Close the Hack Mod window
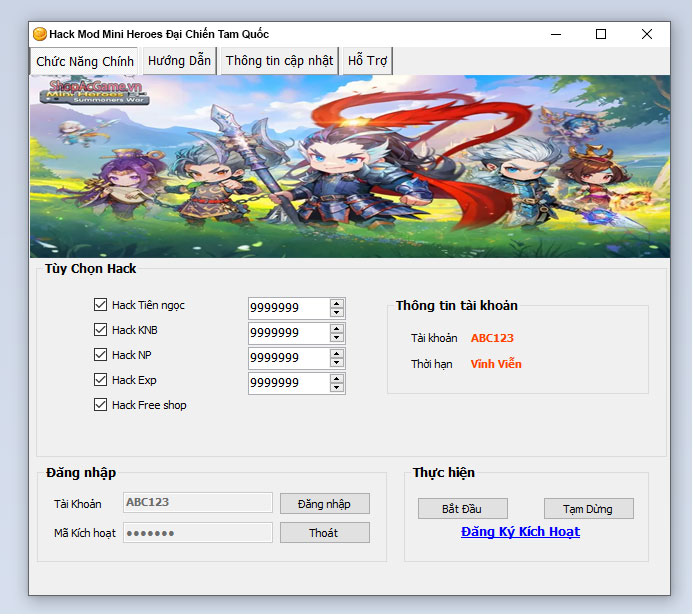 [647, 34]
